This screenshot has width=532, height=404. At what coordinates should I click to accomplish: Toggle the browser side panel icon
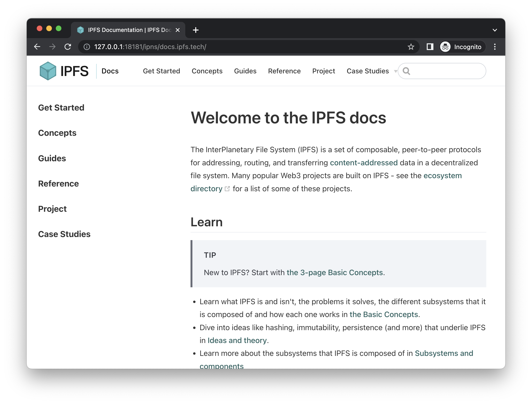[x=430, y=47]
